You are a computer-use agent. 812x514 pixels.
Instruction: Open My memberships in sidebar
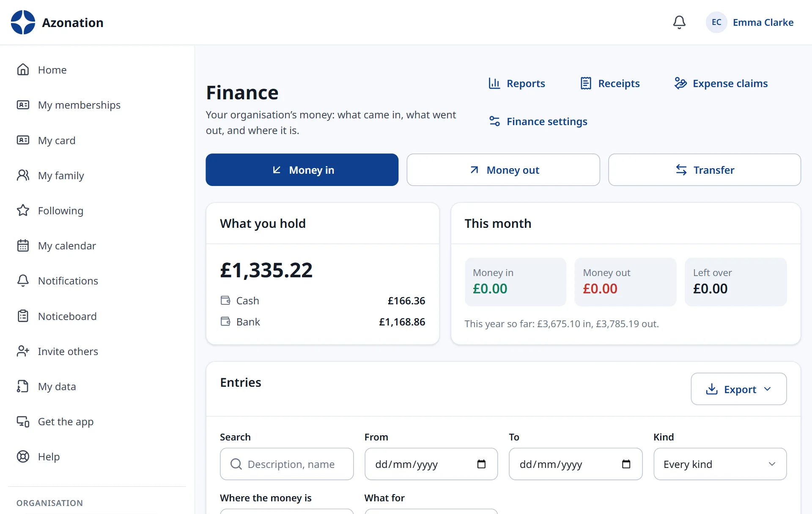[97, 105]
